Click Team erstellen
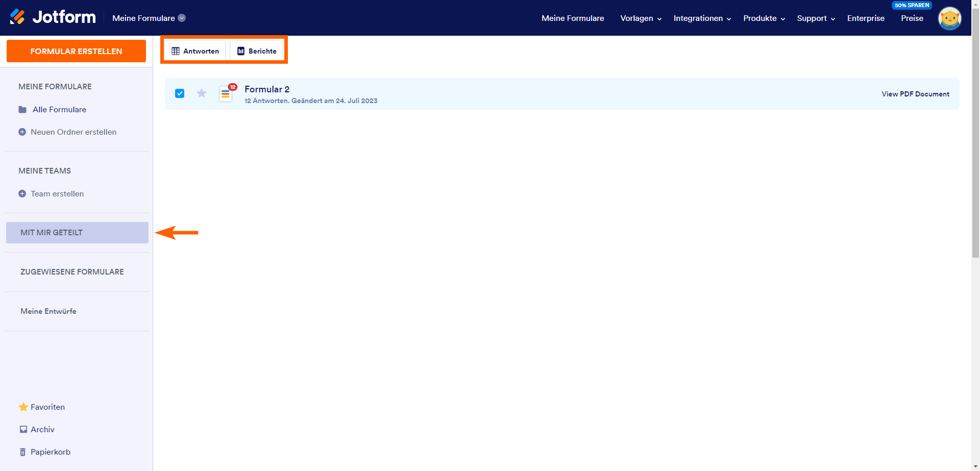Screen dimensions: 980x471 pos(51,193)
